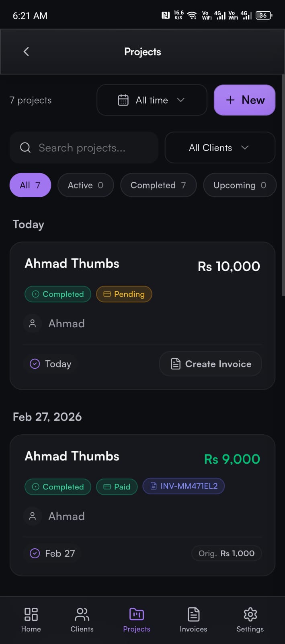Tap the back arrow in Projects header
This screenshot has height=644, width=285.
point(26,52)
